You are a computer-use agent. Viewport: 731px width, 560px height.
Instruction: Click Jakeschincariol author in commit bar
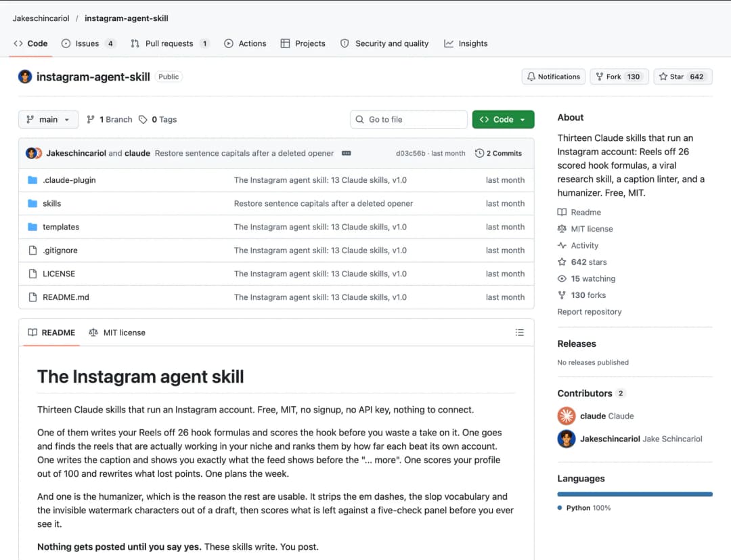point(76,154)
